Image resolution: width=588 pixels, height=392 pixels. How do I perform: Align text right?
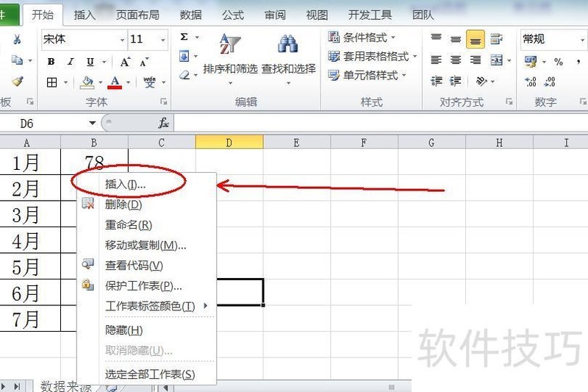pyautogui.click(x=476, y=60)
